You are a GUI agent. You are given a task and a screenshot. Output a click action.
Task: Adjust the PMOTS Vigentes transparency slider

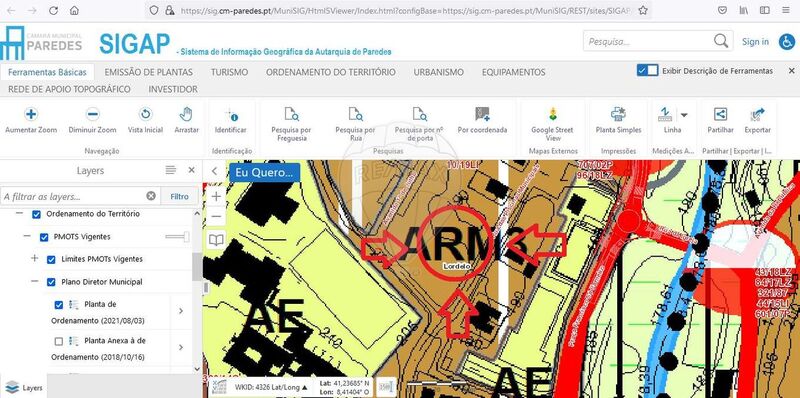(x=178, y=237)
